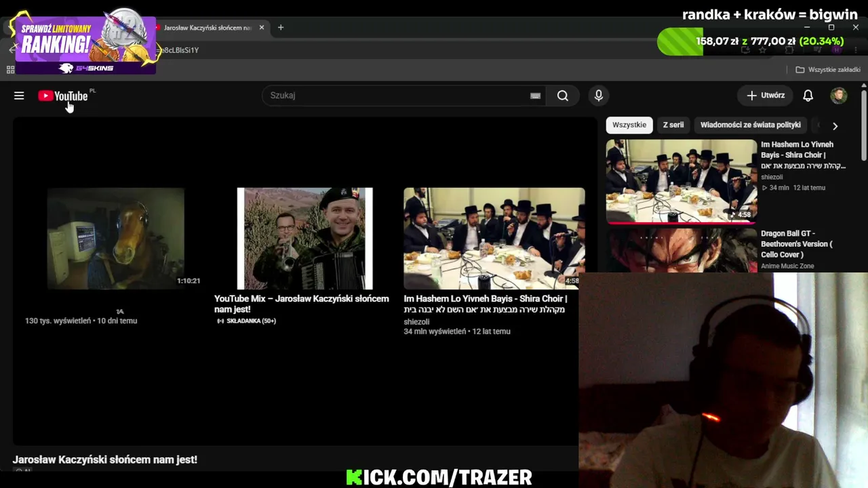Open the on-screen keyboard in search box
Image resolution: width=868 pixels, height=488 pixels.
point(535,96)
